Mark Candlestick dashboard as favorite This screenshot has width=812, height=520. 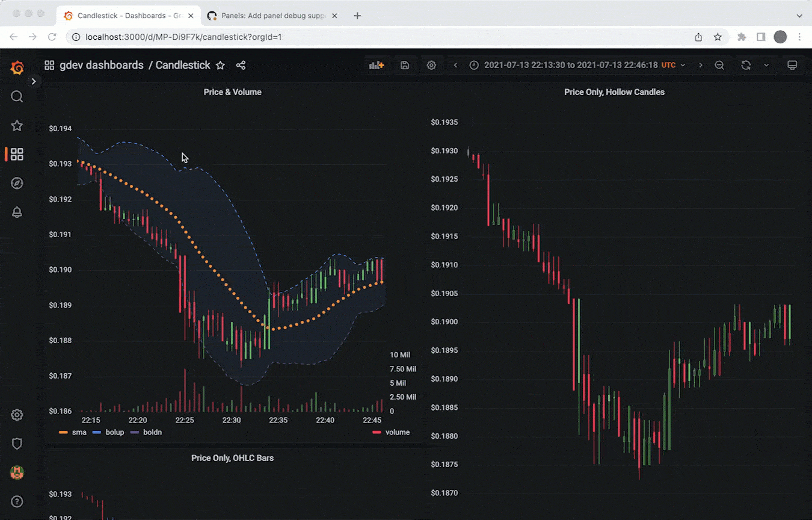[x=221, y=65]
